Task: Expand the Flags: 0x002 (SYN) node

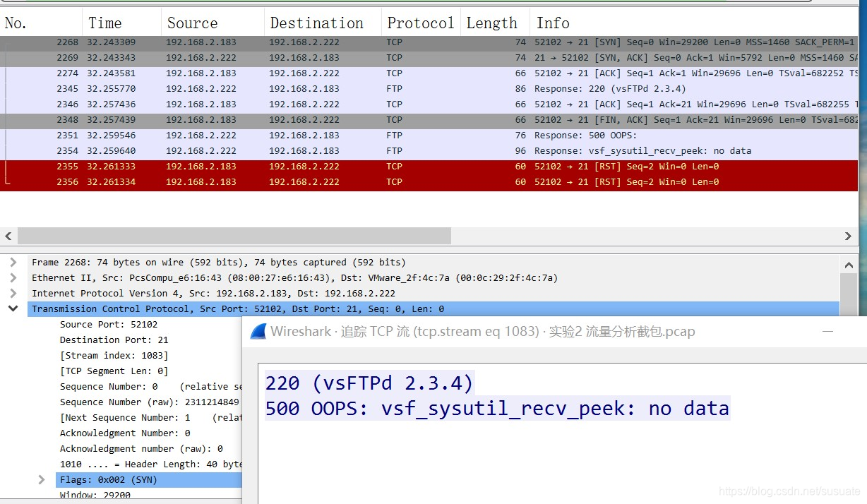Action: 42,479
